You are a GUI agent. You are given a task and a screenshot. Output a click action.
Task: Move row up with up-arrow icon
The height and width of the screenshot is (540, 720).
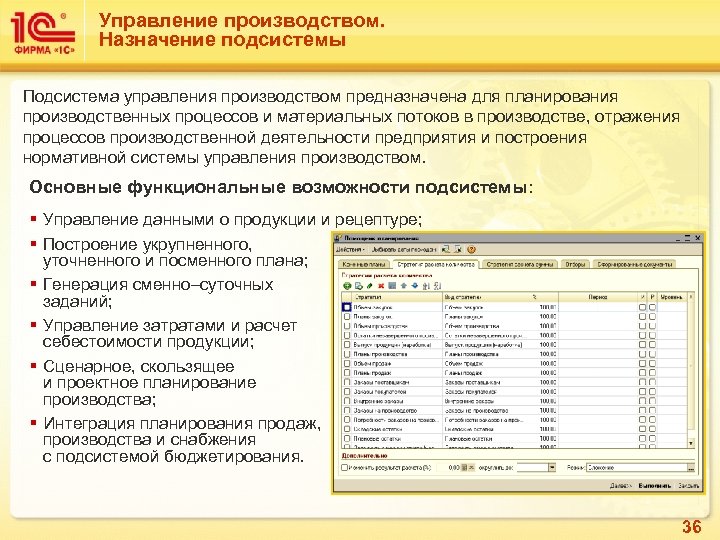[x=404, y=286]
